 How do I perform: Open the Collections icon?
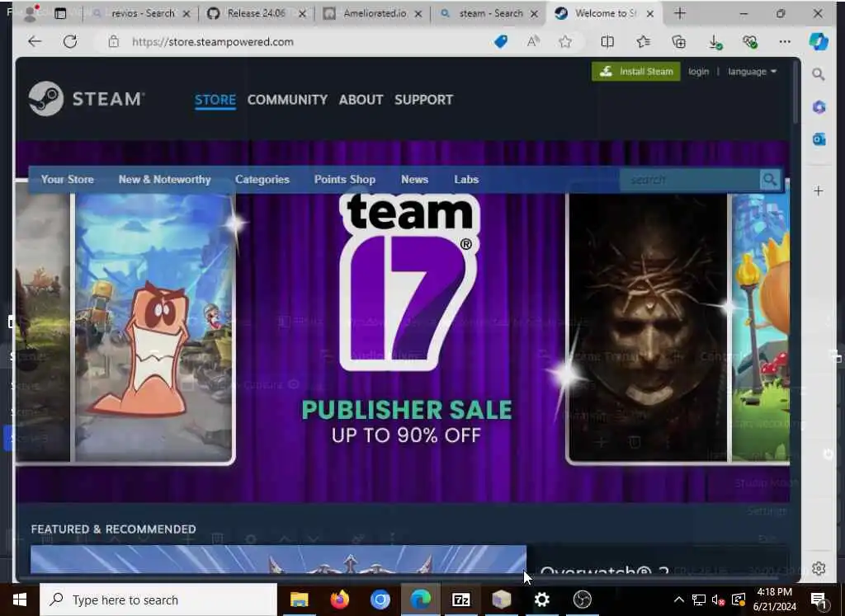coord(679,41)
